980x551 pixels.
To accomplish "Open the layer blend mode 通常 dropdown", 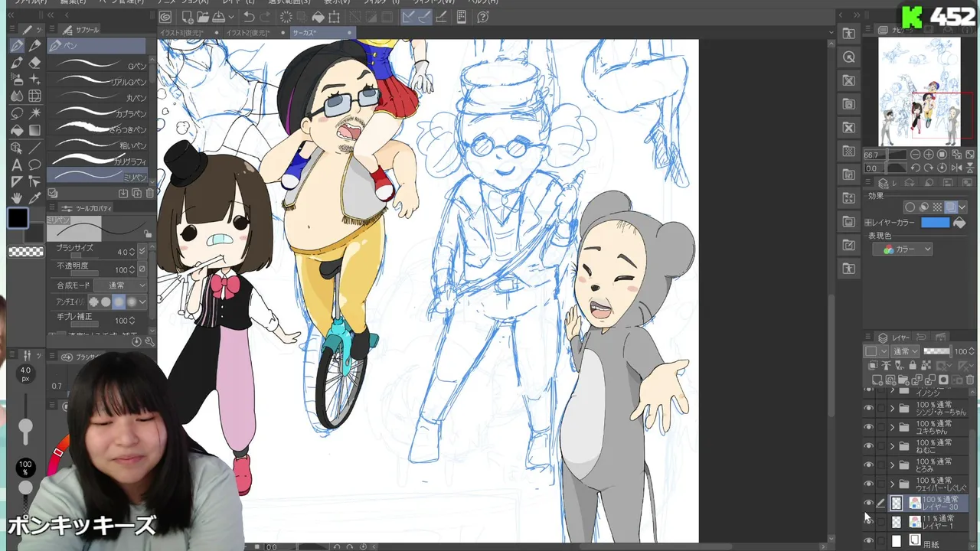I will click(906, 351).
